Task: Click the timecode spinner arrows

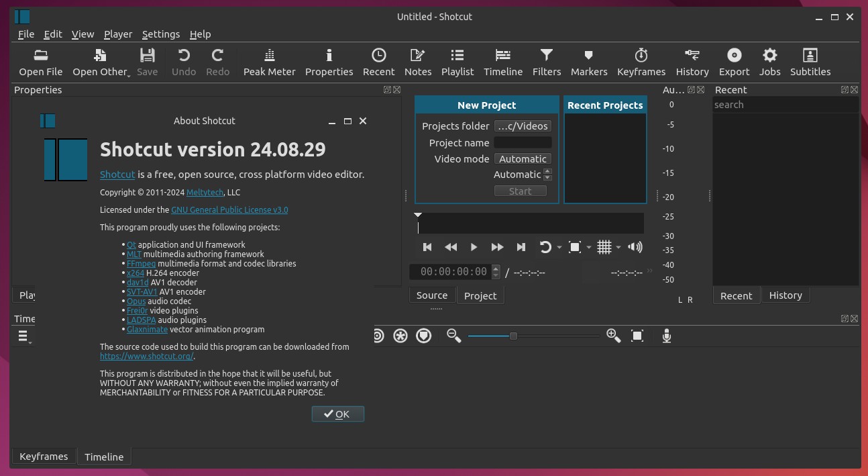Action: [496, 272]
